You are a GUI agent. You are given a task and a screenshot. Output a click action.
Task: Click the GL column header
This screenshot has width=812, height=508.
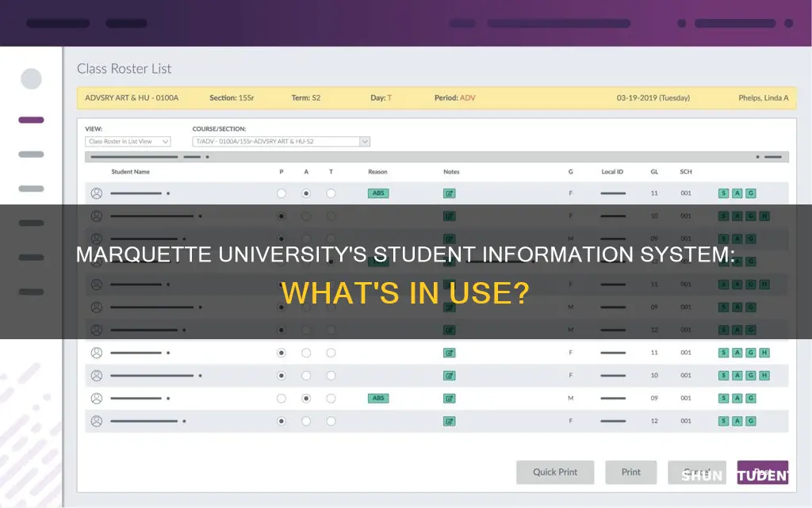pos(654,172)
